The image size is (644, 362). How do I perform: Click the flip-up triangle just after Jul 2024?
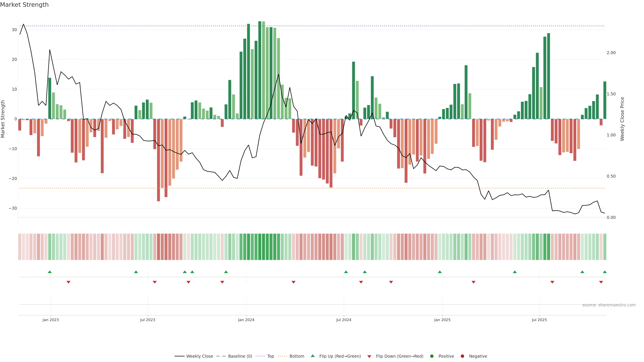pyautogui.click(x=346, y=272)
